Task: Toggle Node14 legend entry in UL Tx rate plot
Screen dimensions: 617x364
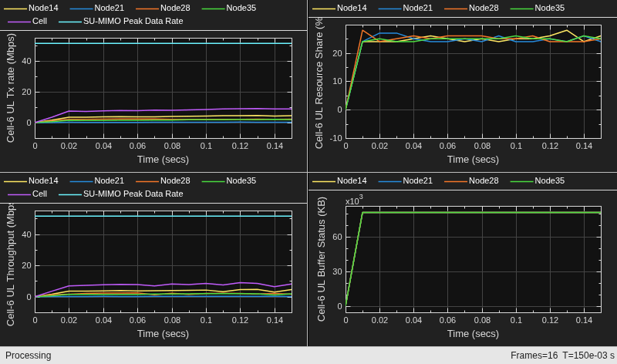Action: [x=31, y=8]
